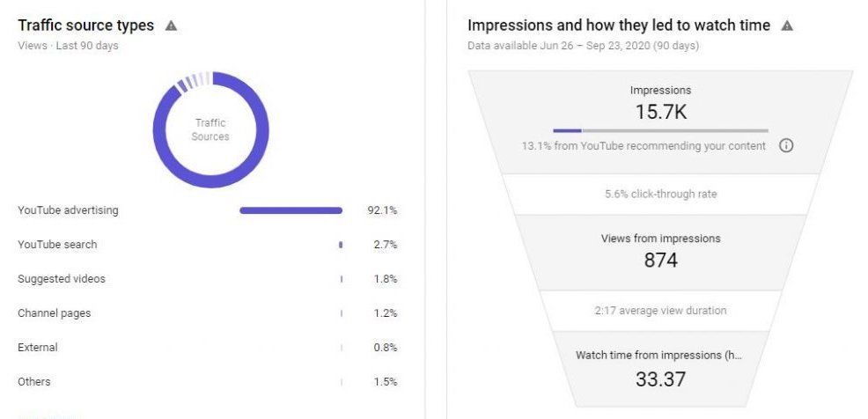Click warning triangle beside Traffic source types
The image size is (868, 419).
point(171,26)
